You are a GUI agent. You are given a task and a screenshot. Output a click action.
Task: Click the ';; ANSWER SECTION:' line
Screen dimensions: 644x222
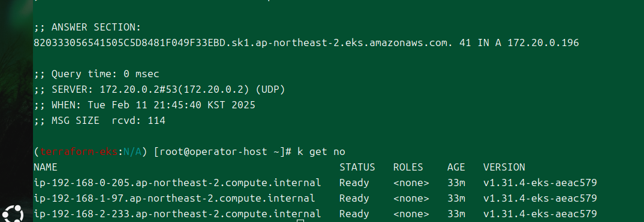coord(88,28)
